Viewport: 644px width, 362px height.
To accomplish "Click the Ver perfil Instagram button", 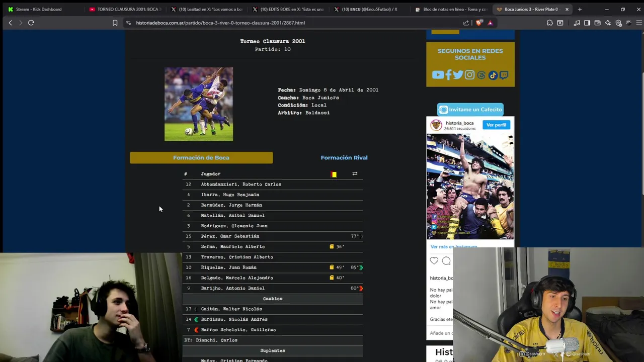I will point(496,125).
